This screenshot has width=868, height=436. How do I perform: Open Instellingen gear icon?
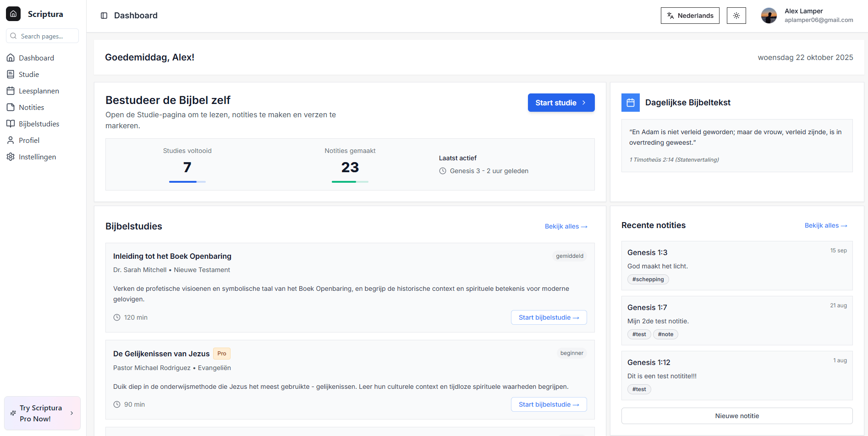point(11,157)
